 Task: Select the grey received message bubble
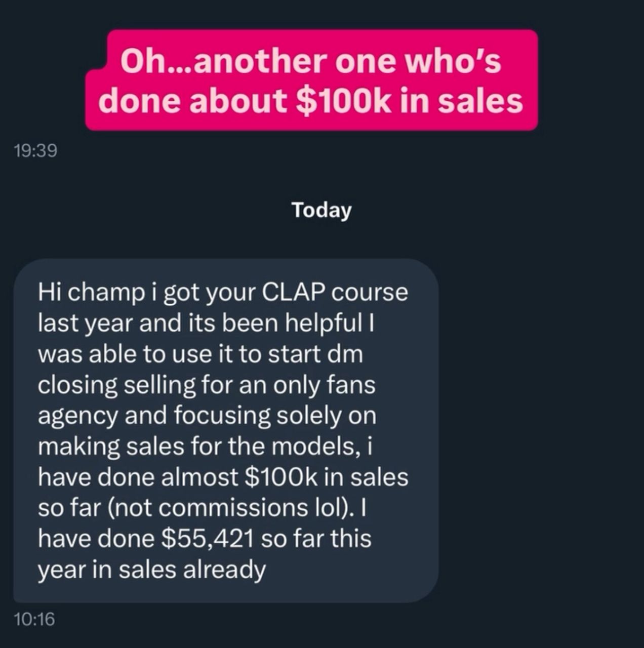point(226,430)
